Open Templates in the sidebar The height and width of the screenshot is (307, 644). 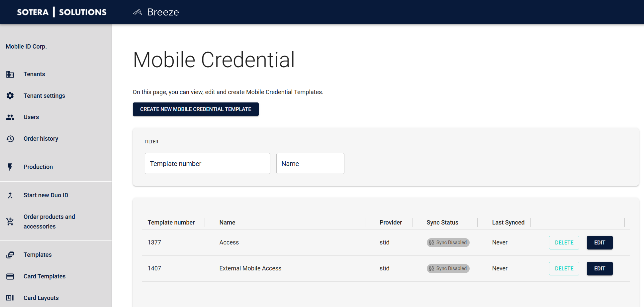click(x=37, y=255)
